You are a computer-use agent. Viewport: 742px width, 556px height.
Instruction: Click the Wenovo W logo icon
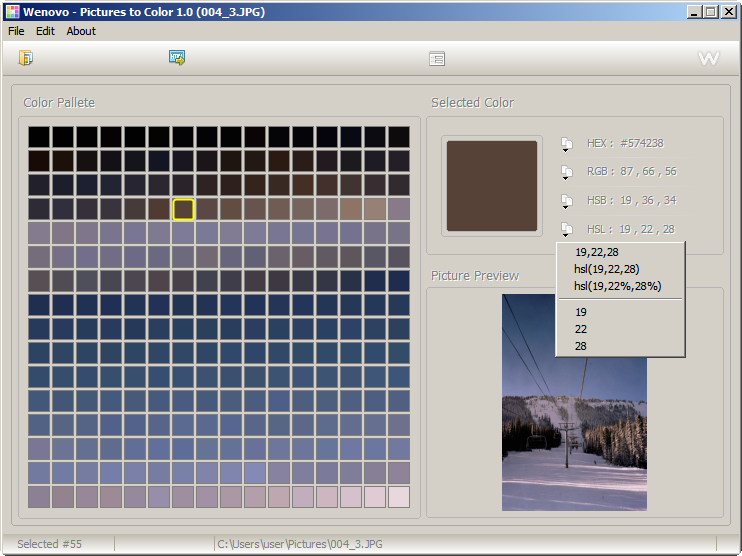click(708, 58)
